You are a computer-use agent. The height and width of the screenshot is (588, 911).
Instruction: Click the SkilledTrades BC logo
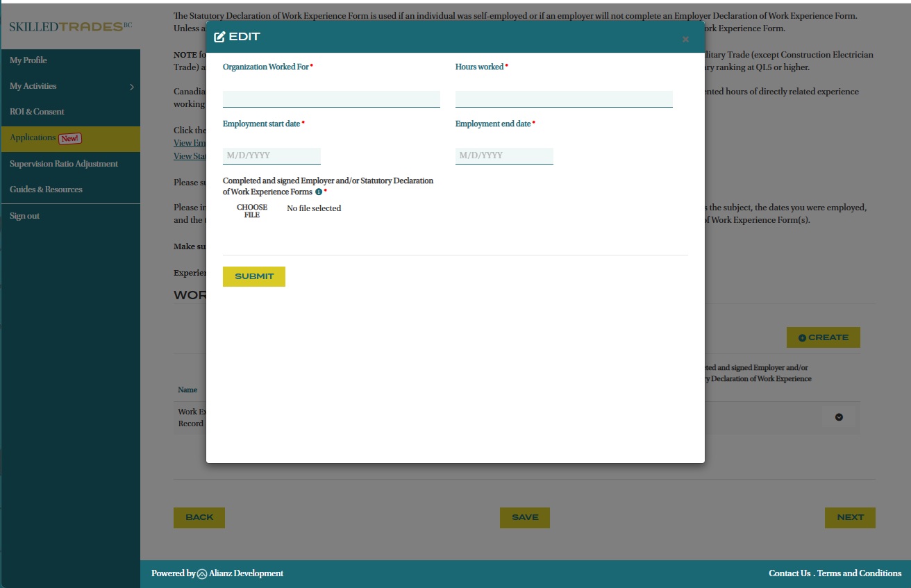pyautogui.click(x=70, y=26)
